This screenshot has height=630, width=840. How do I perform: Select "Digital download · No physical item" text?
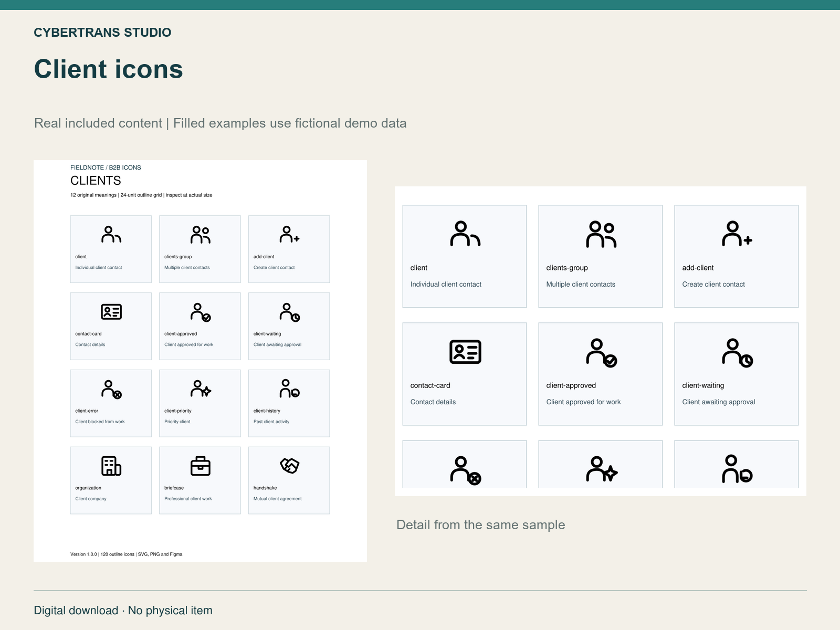pyautogui.click(x=123, y=611)
